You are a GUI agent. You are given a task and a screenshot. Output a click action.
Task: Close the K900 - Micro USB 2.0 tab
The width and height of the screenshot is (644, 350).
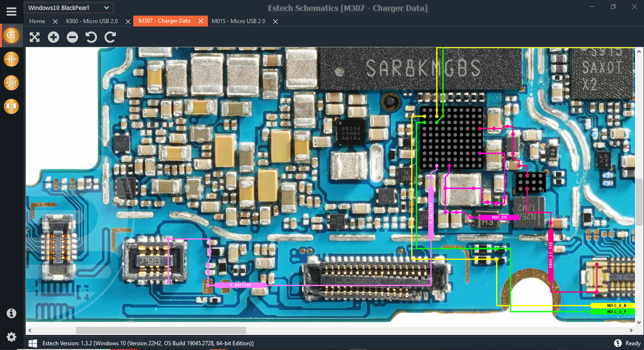point(127,21)
